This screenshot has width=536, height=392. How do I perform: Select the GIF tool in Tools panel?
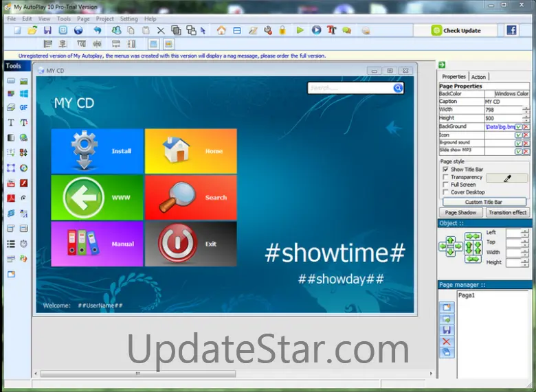23,108
